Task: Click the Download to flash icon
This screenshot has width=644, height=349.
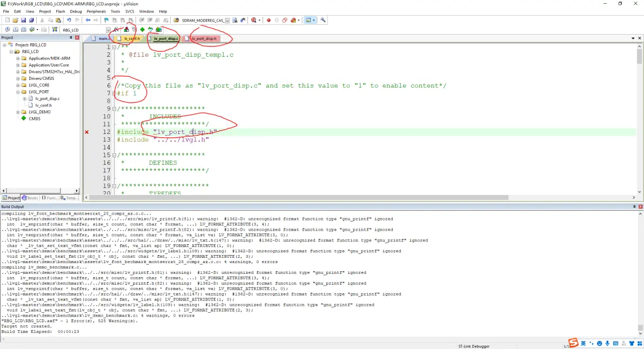Action: click(54, 30)
